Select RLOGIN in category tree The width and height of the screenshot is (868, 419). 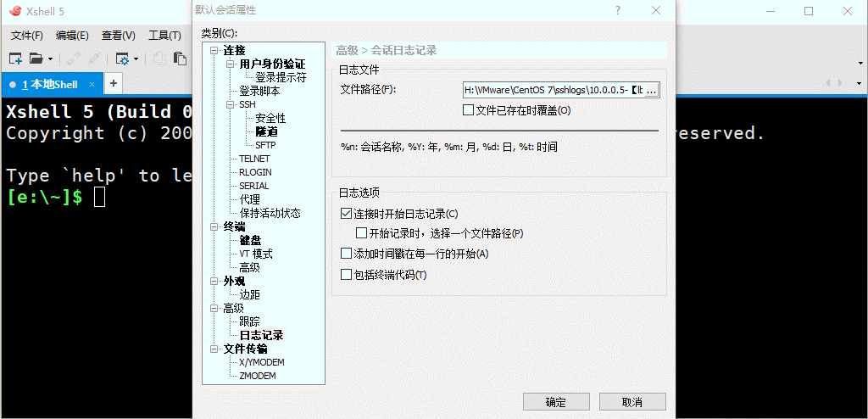(256, 172)
